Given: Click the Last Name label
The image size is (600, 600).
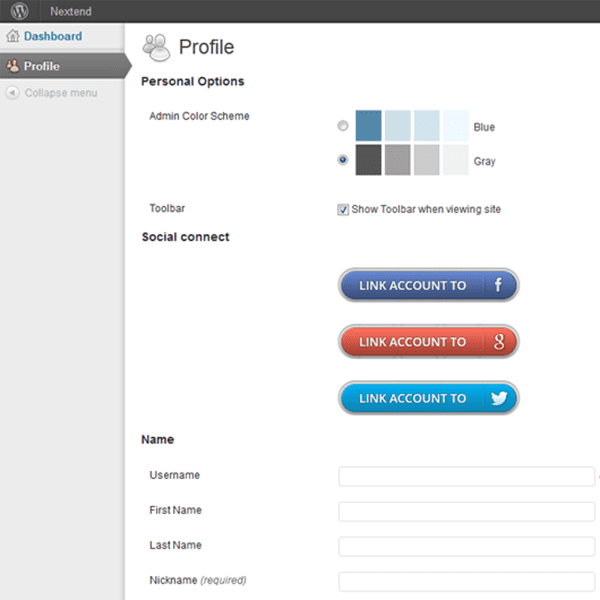Looking at the screenshot, I should click(175, 545).
